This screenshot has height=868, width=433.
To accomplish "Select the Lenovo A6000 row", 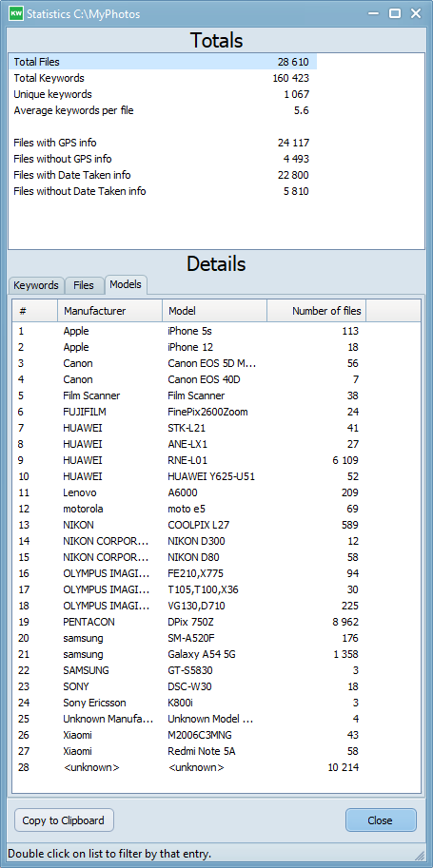I will click(189, 492).
